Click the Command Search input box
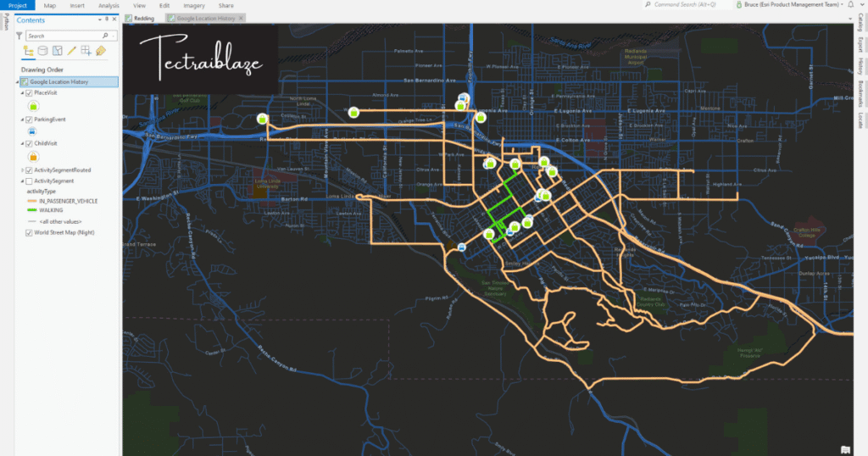 (x=689, y=4)
